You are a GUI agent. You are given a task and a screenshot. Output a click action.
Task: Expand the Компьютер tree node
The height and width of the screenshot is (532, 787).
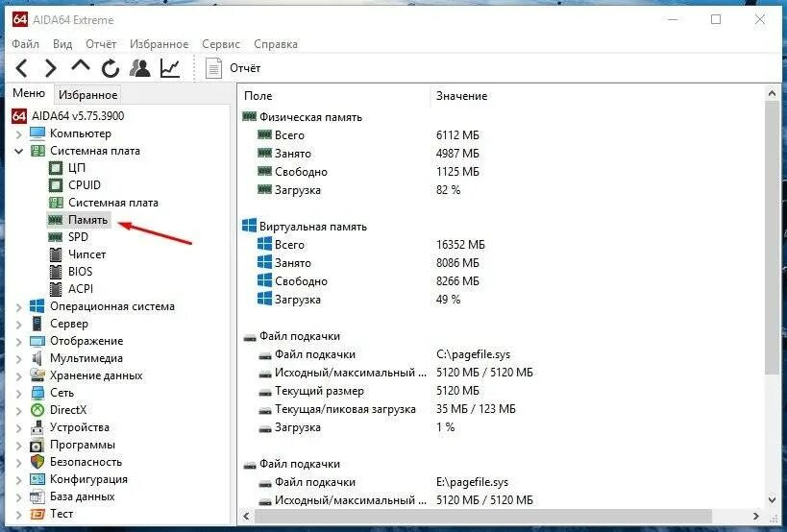tap(18, 133)
